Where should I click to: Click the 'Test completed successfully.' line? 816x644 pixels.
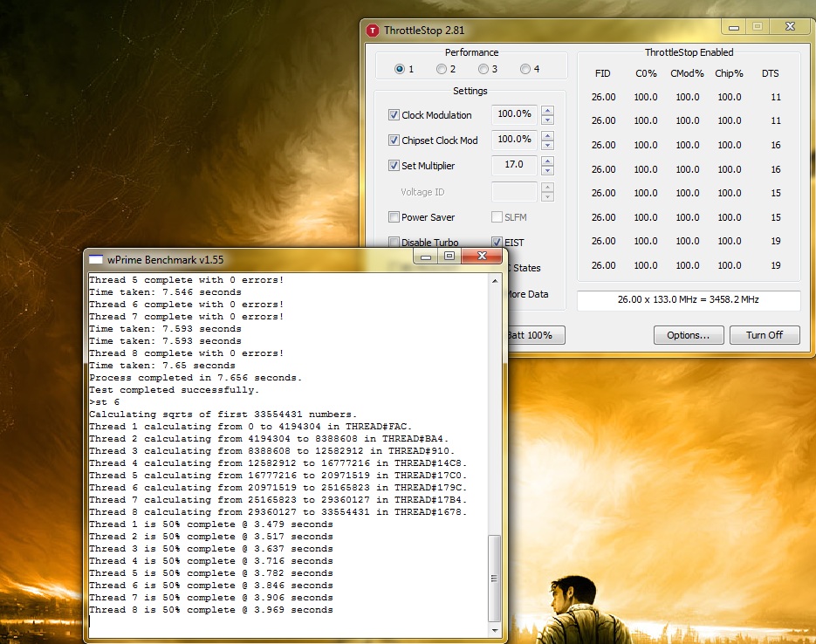[x=174, y=390]
